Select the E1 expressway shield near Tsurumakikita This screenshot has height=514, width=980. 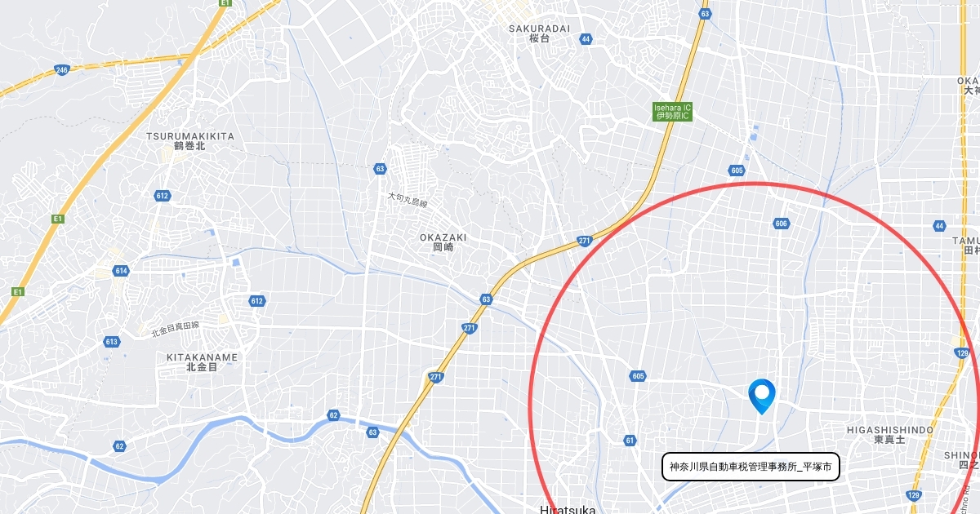point(57,219)
